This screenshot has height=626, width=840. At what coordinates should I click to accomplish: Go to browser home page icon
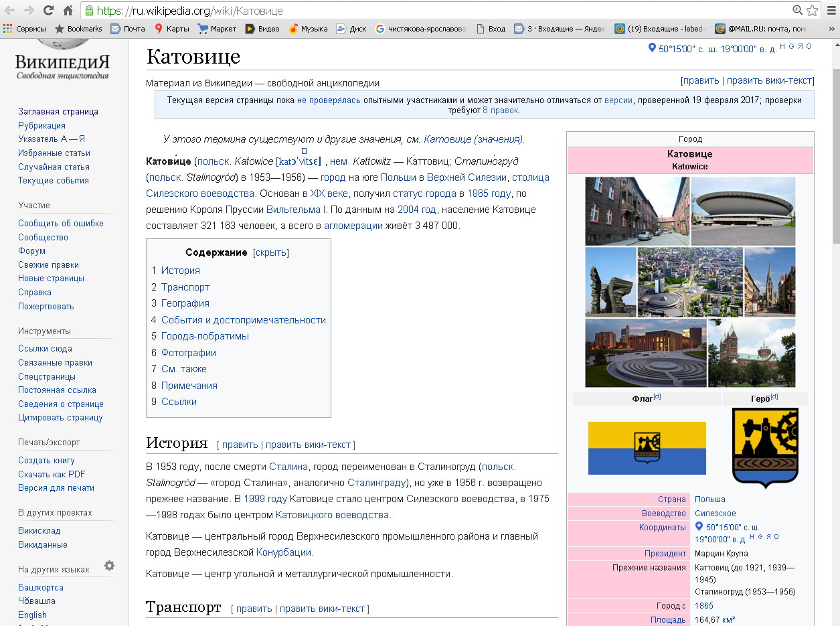click(x=68, y=11)
